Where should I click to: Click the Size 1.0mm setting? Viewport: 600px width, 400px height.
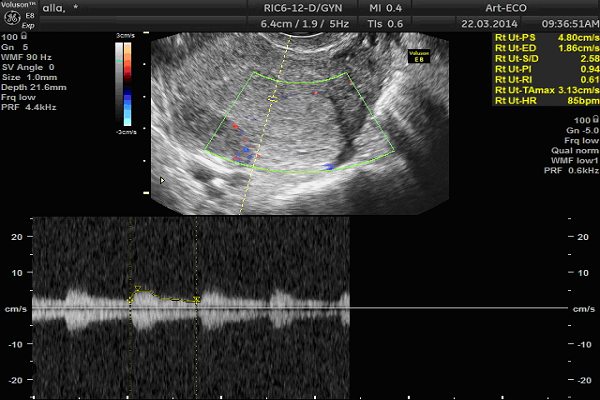[29, 77]
